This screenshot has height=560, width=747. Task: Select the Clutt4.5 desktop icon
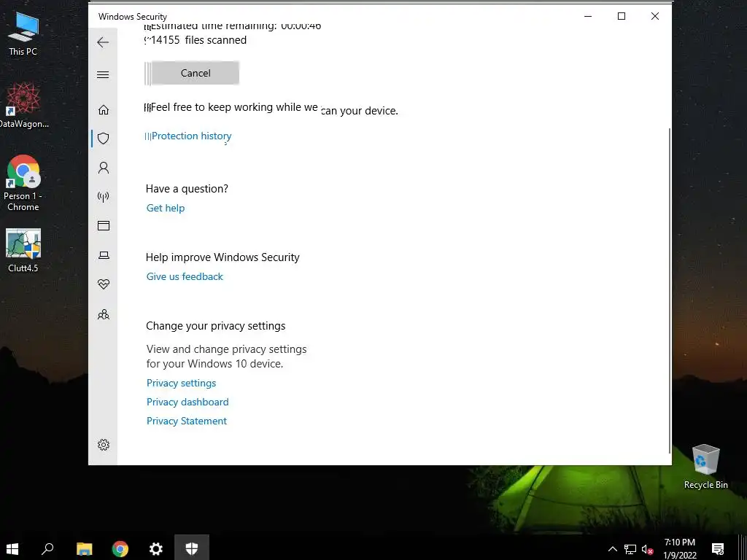pyautogui.click(x=23, y=251)
